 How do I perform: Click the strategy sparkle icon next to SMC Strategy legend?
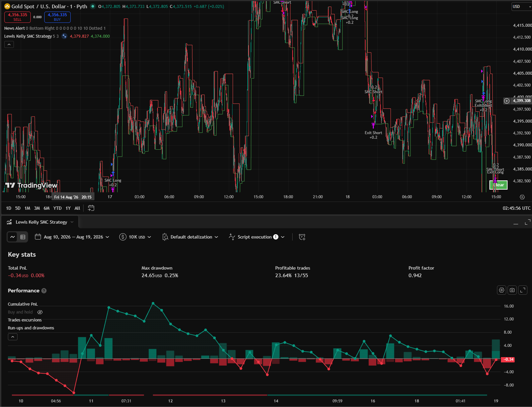pyautogui.click(x=64, y=36)
